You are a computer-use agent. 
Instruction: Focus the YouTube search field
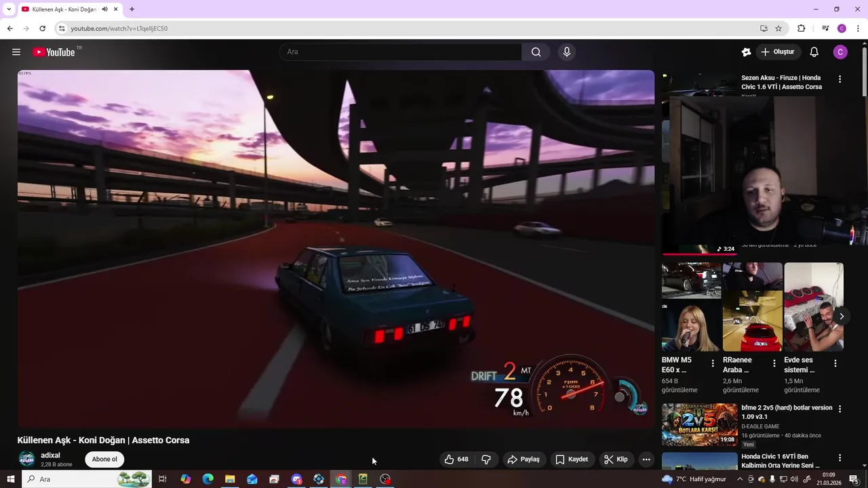400,52
